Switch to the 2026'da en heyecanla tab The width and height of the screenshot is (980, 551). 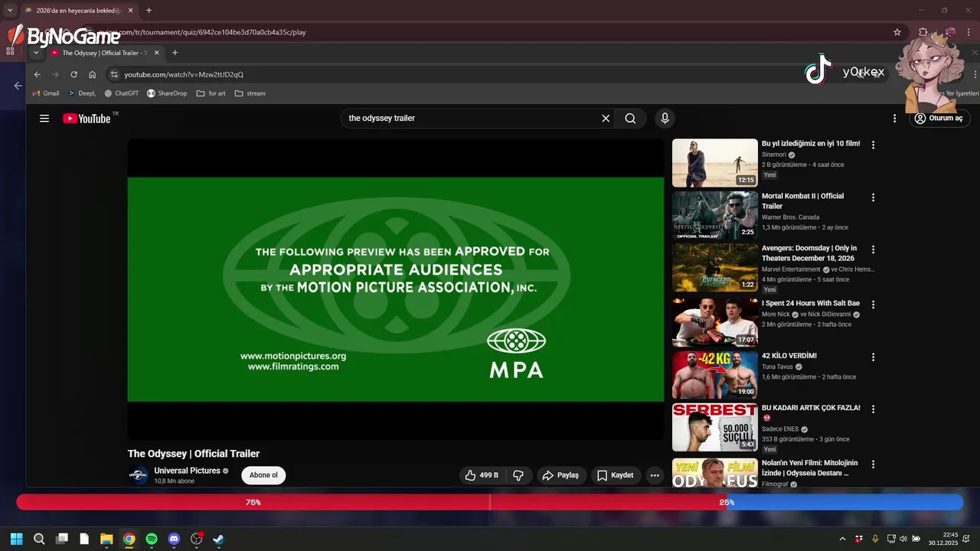(x=79, y=11)
